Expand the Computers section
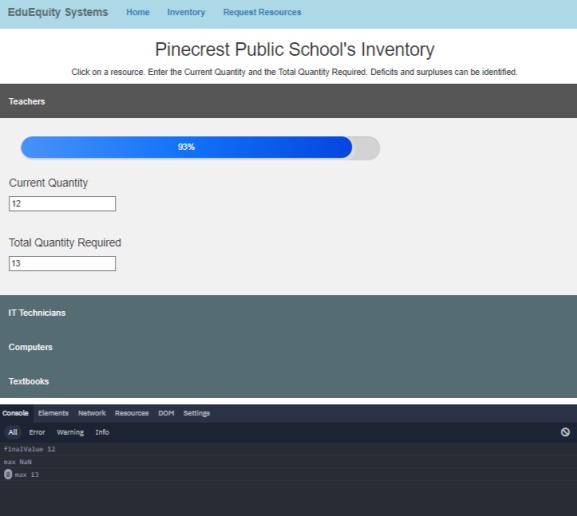This screenshot has height=516, width=577. [x=288, y=347]
